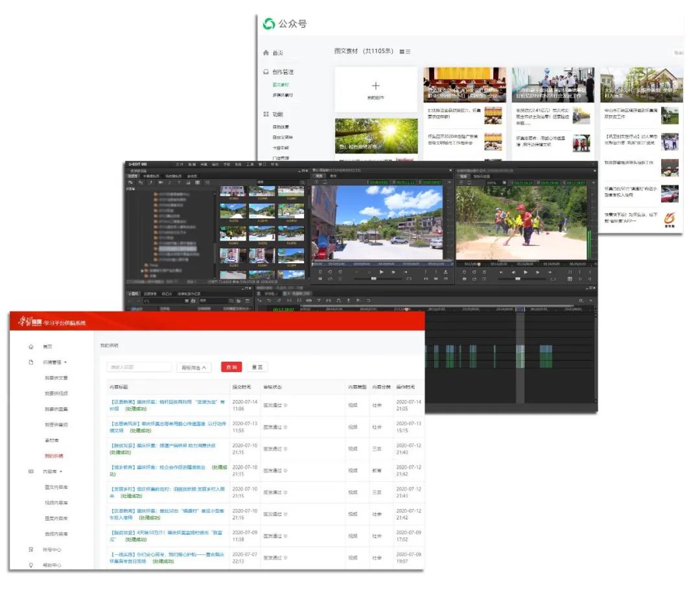The width and height of the screenshot is (700, 590).
Task: Click 首页 home icon in 学习平台 sidebar
Action: tap(31, 347)
